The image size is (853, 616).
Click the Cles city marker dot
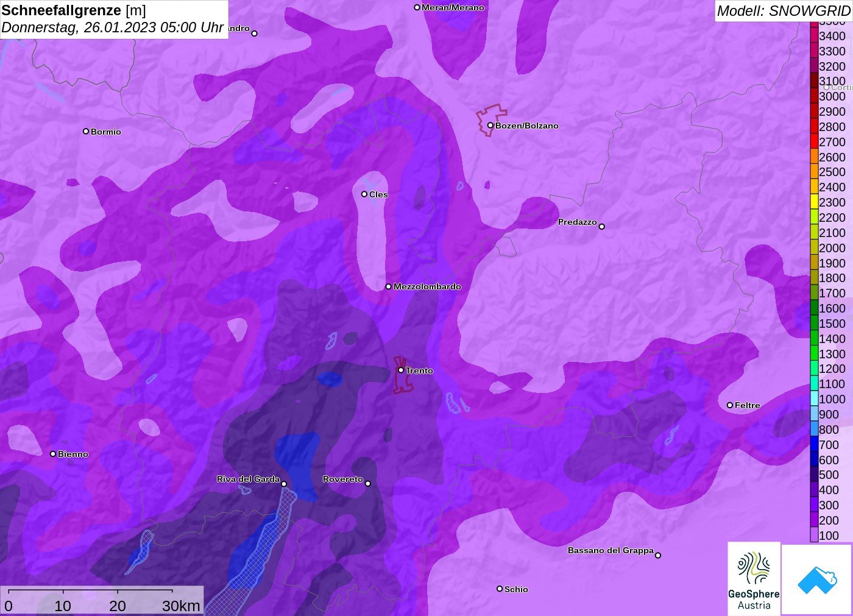[x=364, y=194]
